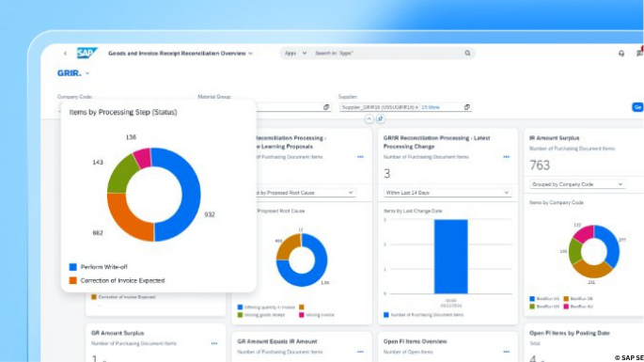This screenshot has width=644, height=362.
Task: Click Differing quantity in invoice legend entry
Action: click(x=266, y=307)
